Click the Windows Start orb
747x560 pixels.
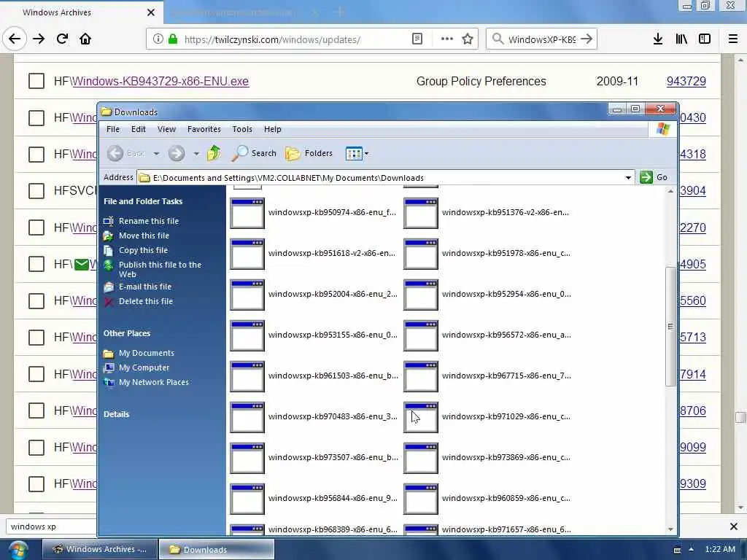pyautogui.click(x=18, y=551)
